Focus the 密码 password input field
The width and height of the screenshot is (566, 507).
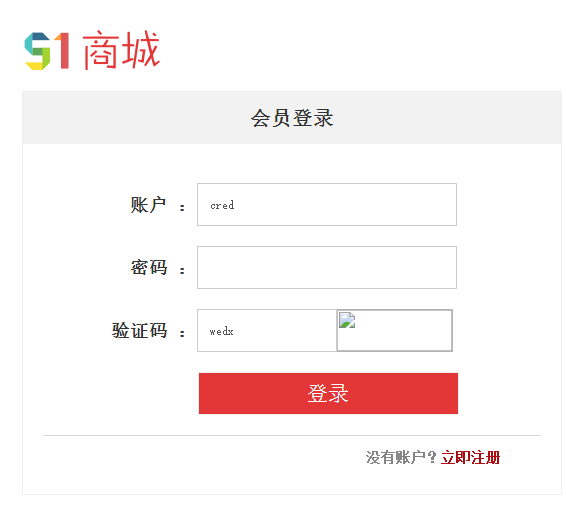(327, 267)
